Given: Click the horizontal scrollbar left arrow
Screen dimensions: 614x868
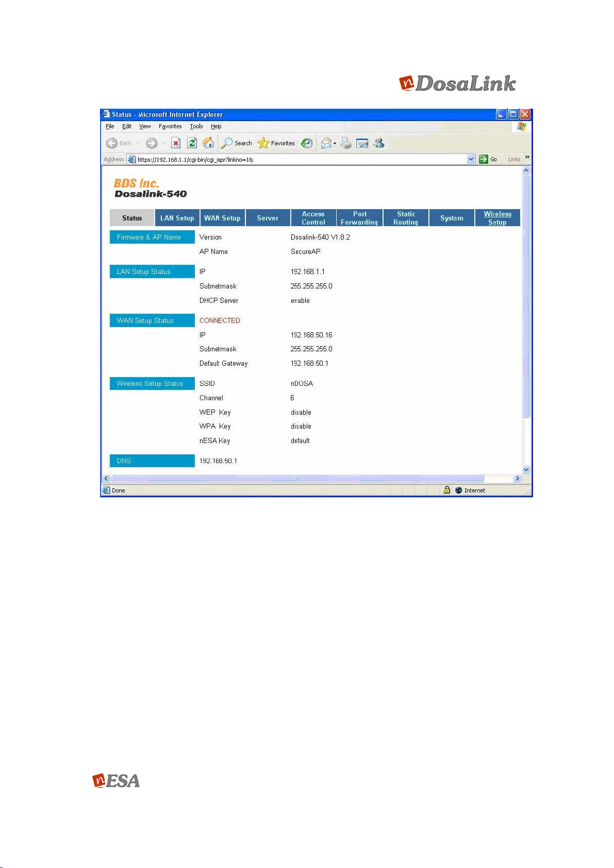Looking at the screenshot, I should tap(107, 478).
